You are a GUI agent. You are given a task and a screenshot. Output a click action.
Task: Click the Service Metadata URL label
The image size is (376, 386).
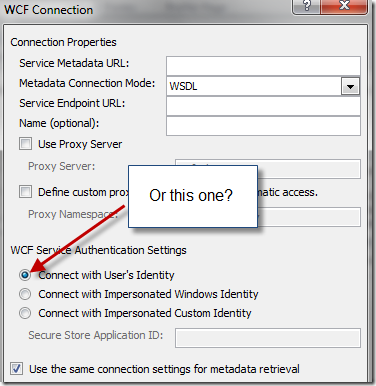tap(74, 63)
